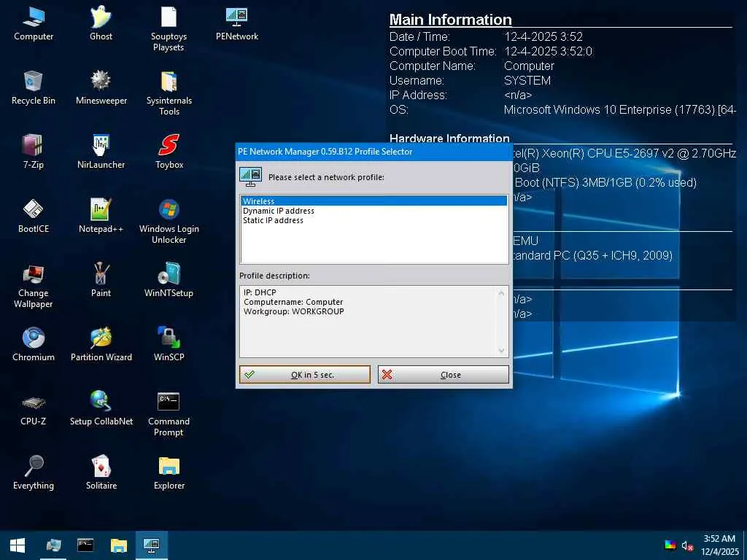The width and height of the screenshot is (747, 560).
Task: Click PE Network Manager taskbar button
Action: (x=152, y=545)
